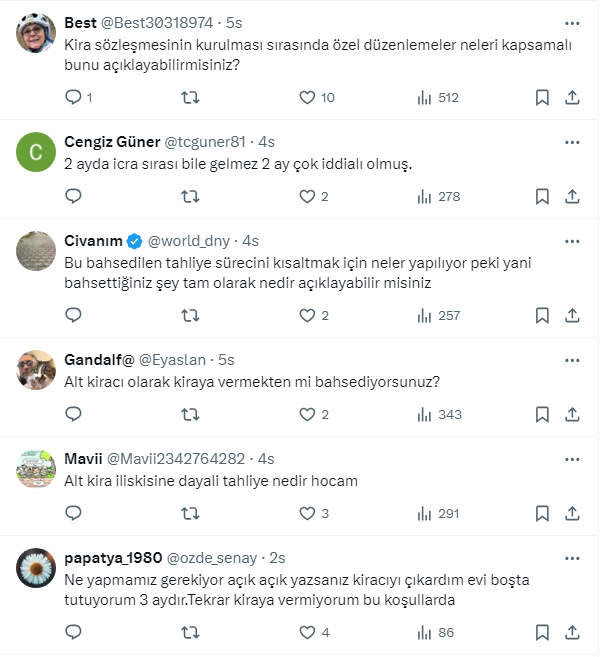This screenshot has height=657, width=606.
Task: Retweet Cengiz Güner's tweet
Action: (x=190, y=197)
